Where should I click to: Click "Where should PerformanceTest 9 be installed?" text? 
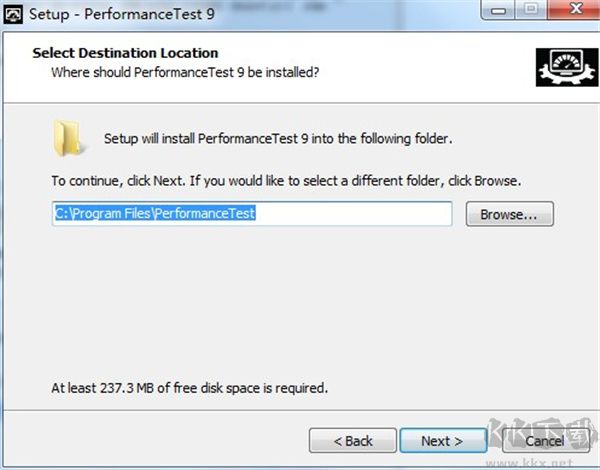(x=185, y=72)
